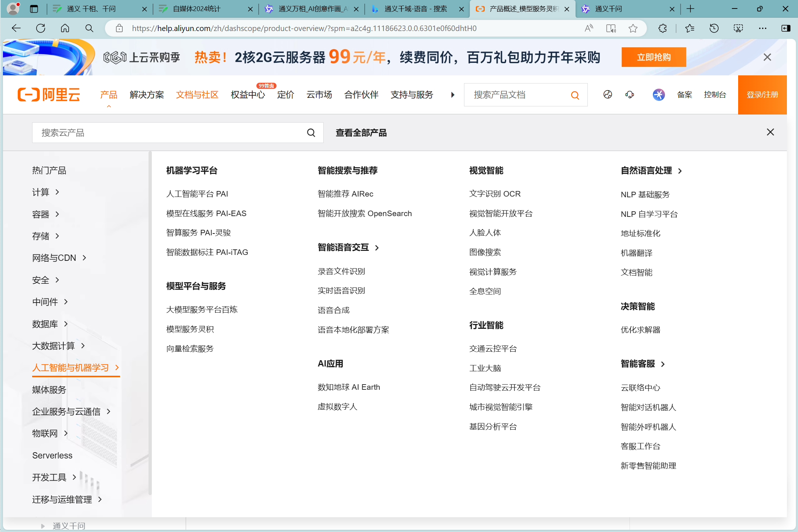Screen dimensions: 798x532
Task: Click the 立即抢购 button
Action: (654, 57)
